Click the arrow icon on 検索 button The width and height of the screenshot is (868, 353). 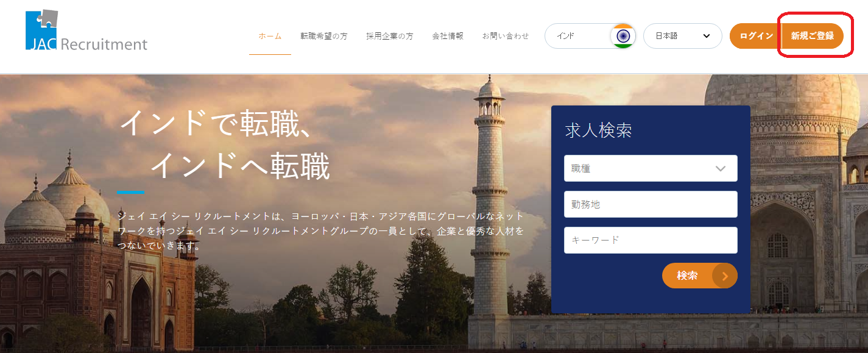(725, 276)
